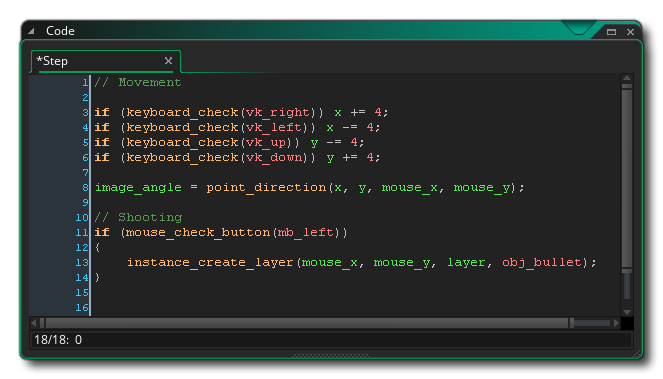
Task: Click line number 8 in the gutter
Action: pyautogui.click(x=85, y=187)
